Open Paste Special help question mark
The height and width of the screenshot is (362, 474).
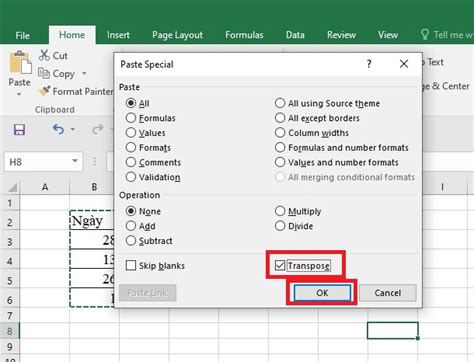(x=369, y=64)
